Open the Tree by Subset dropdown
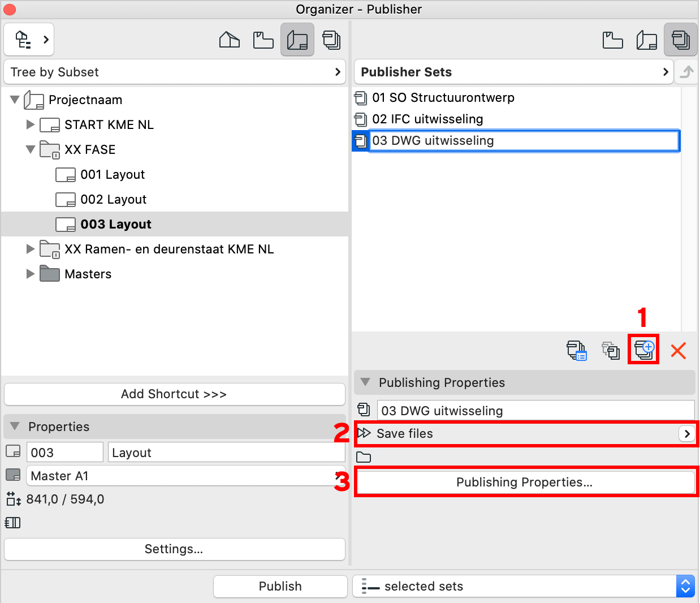The height and width of the screenshot is (603, 700). click(175, 72)
